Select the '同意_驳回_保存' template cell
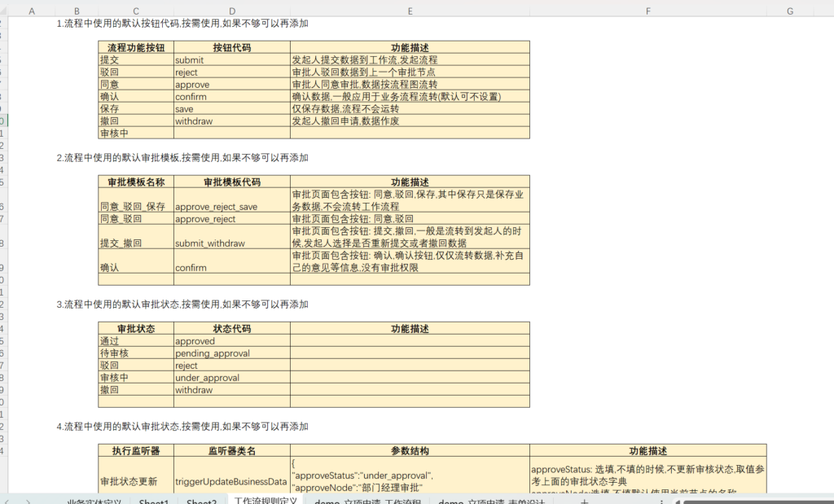Image resolution: width=834 pixels, height=504 pixels. coord(136,200)
